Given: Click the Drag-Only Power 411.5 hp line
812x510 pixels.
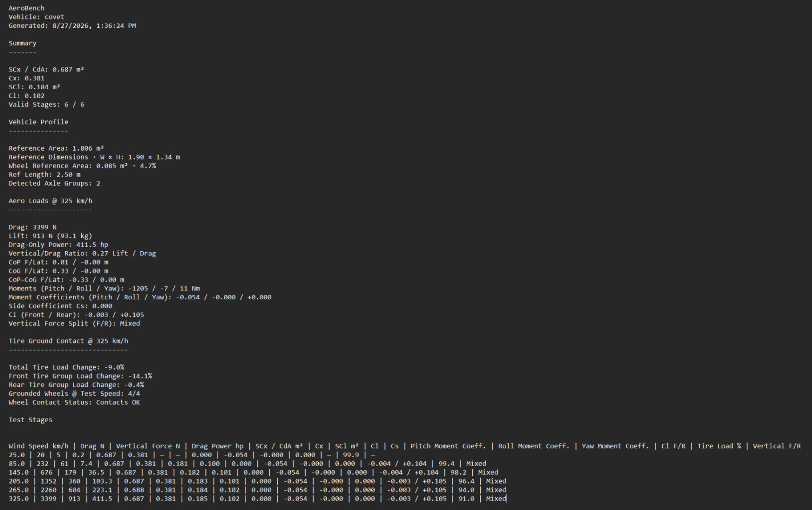Looking at the screenshot, I should pos(59,245).
